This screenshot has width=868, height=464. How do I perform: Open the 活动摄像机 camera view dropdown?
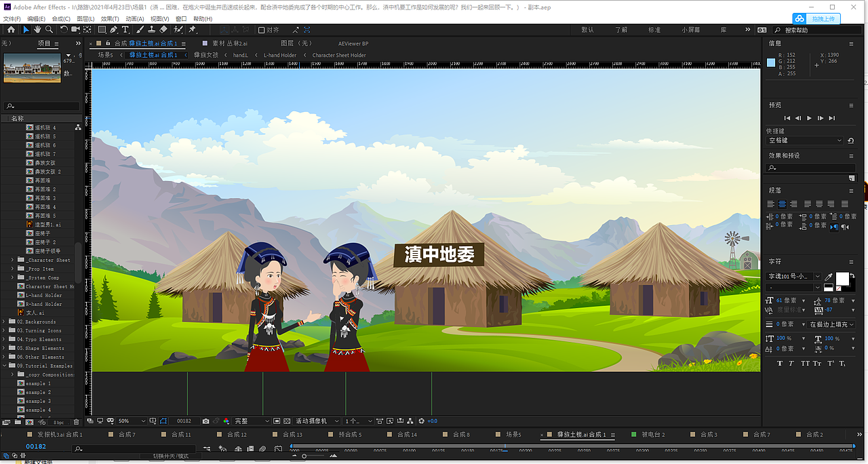(x=317, y=421)
